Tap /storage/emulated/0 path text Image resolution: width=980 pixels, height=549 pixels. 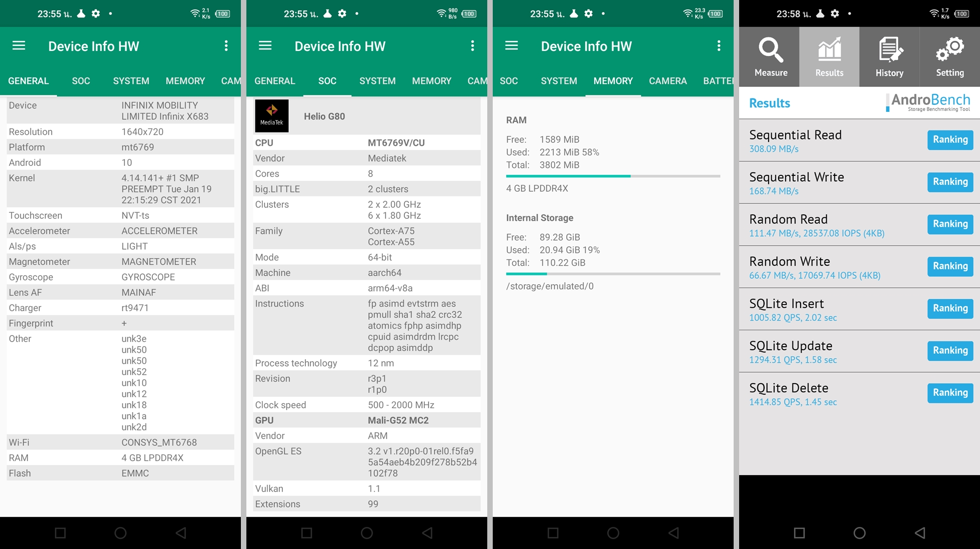tap(550, 286)
